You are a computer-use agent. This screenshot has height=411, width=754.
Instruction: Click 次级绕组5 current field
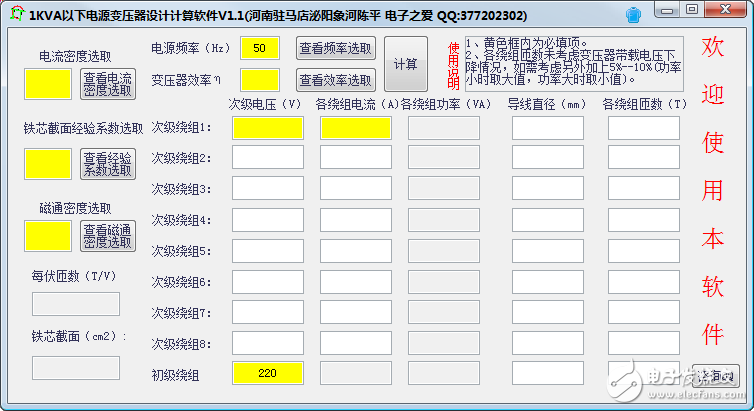(356, 250)
